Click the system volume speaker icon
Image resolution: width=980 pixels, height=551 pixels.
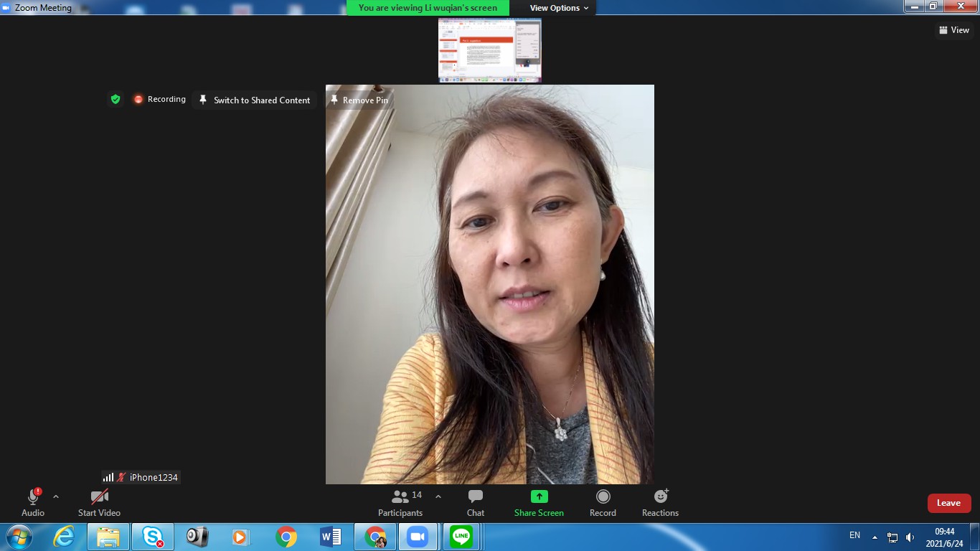910,537
